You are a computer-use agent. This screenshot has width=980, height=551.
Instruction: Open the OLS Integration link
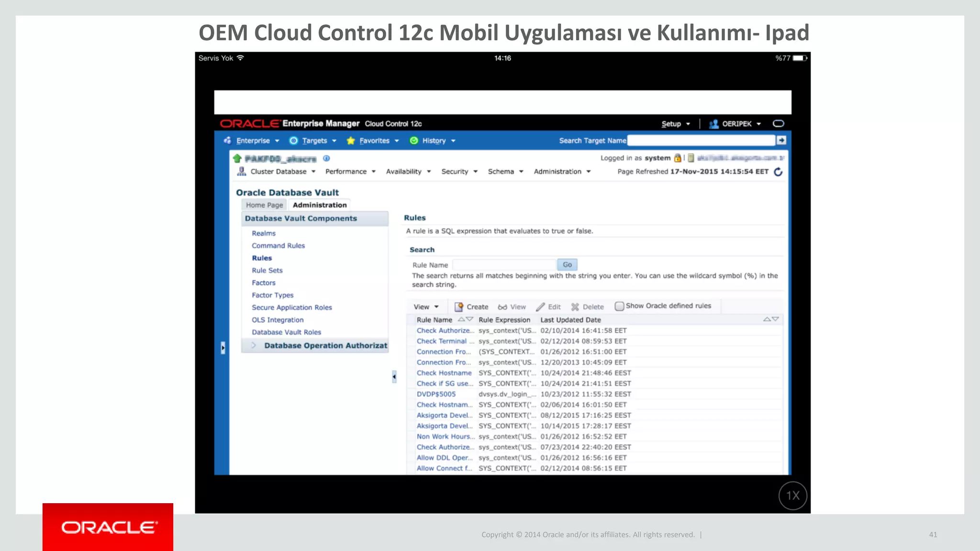click(278, 320)
